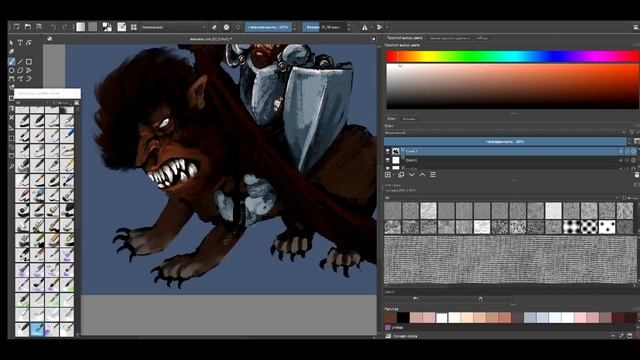Adjust the brush size slider in toolbar
The width and height of the screenshot is (640, 360).
point(324,27)
